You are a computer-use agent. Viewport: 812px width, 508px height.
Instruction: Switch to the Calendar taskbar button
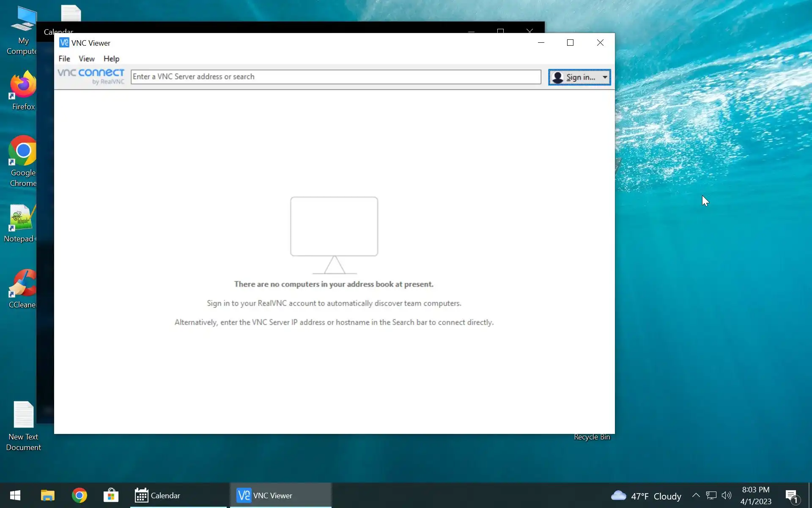(x=158, y=495)
